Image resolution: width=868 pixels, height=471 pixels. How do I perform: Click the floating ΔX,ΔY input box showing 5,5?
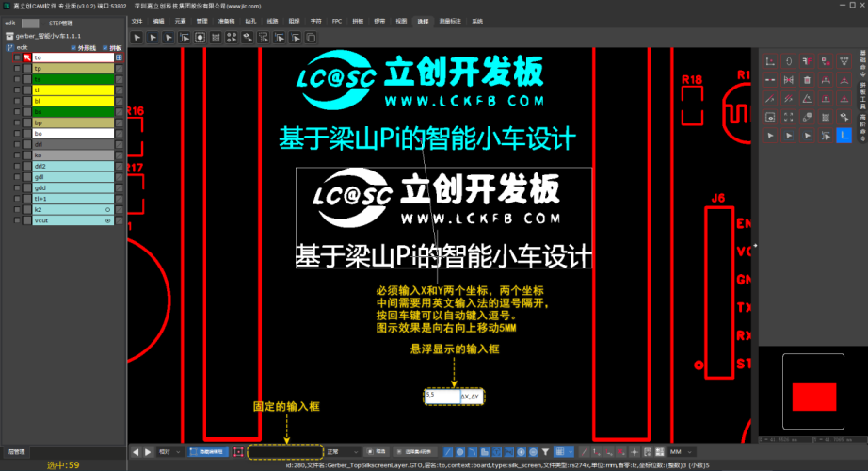coord(454,397)
